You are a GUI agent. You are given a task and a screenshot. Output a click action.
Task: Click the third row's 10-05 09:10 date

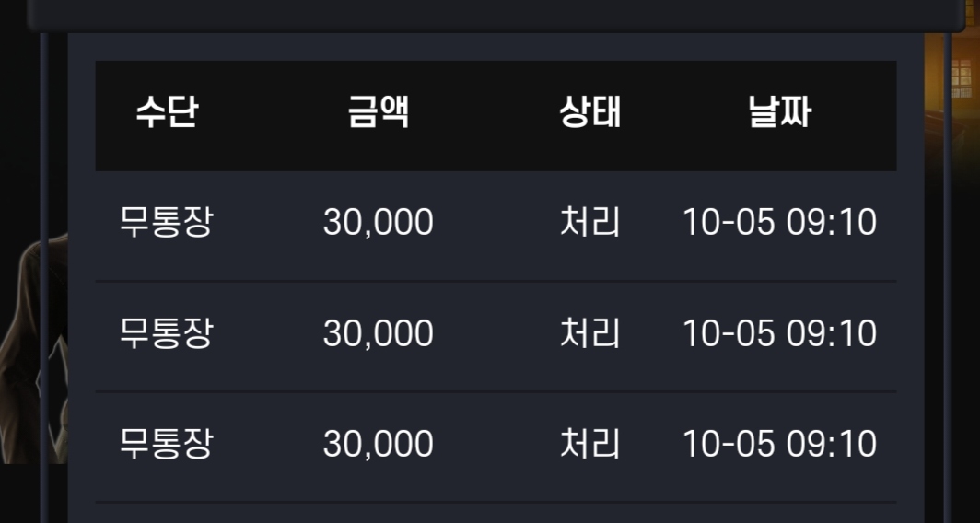779,444
